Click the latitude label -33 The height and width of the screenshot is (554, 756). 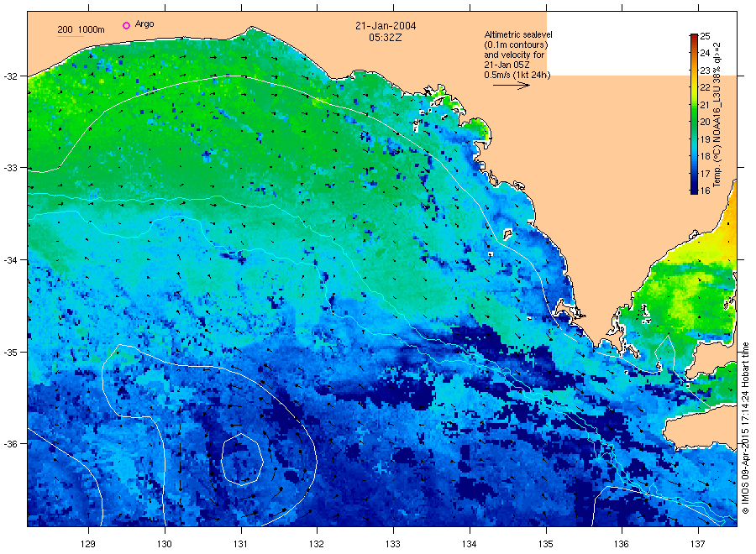coord(9,168)
